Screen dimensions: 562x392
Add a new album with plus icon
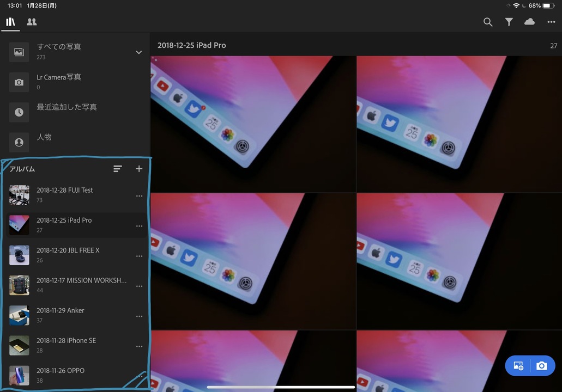coord(139,169)
